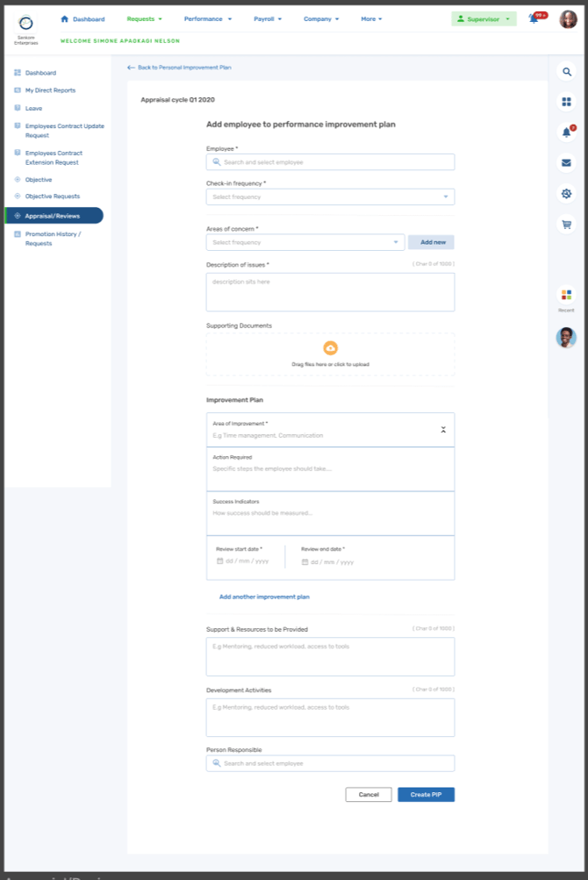This screenshot has width=588, height=880.
Task: Click the Cancel button
Action: pos(369,795)
